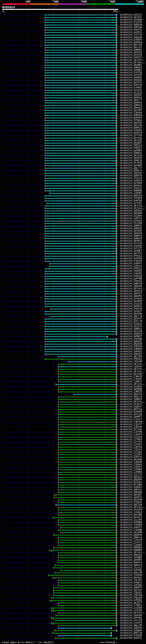
Task: Click the green ~80% identity legend bar
Action: (101, 4)
